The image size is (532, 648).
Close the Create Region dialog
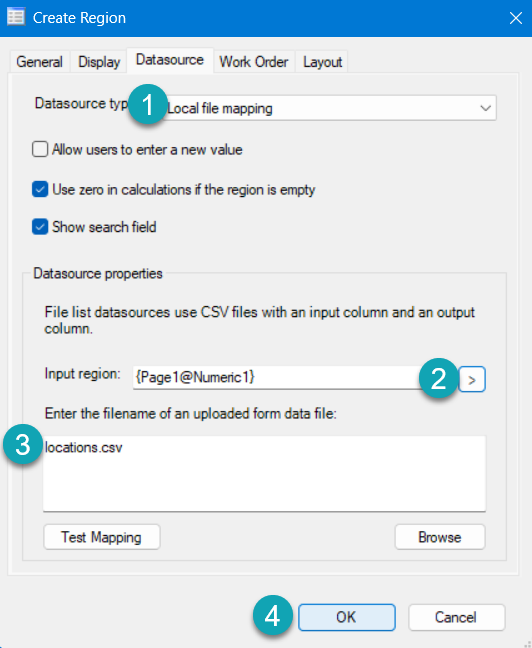[515, 18]
